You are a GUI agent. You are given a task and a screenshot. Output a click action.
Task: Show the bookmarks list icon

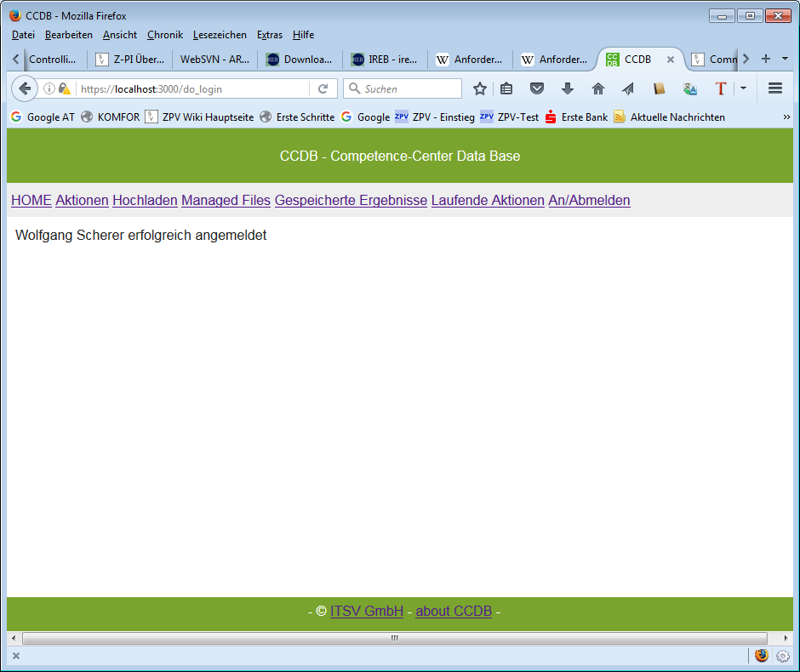[507, 88]
